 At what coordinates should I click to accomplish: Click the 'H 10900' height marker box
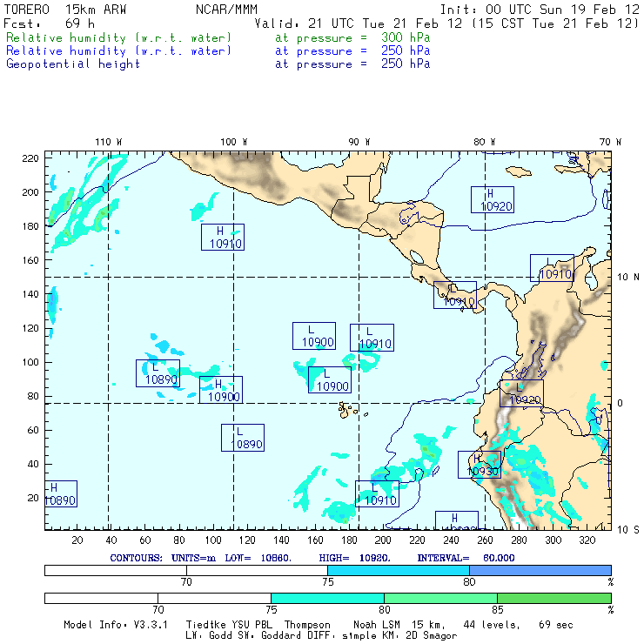point(221,390)
